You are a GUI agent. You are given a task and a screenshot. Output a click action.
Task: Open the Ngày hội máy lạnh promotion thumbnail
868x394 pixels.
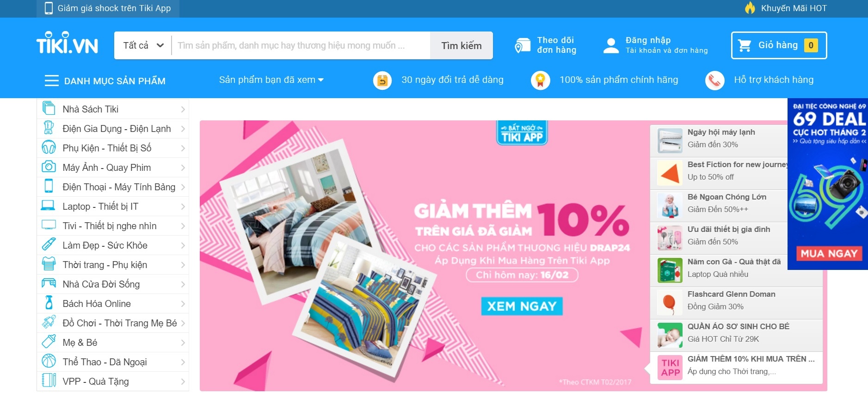670,140
